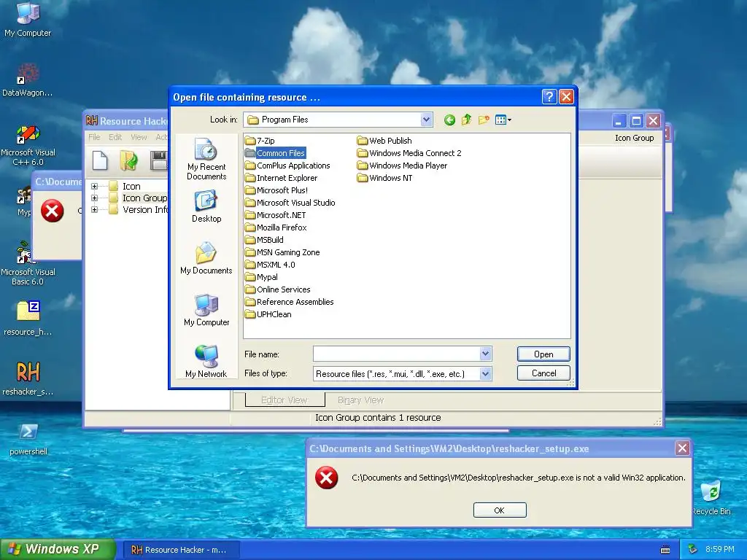Select the Mypal folder
This screenshot has height=560, width=747.
click(x=262, y=277)
